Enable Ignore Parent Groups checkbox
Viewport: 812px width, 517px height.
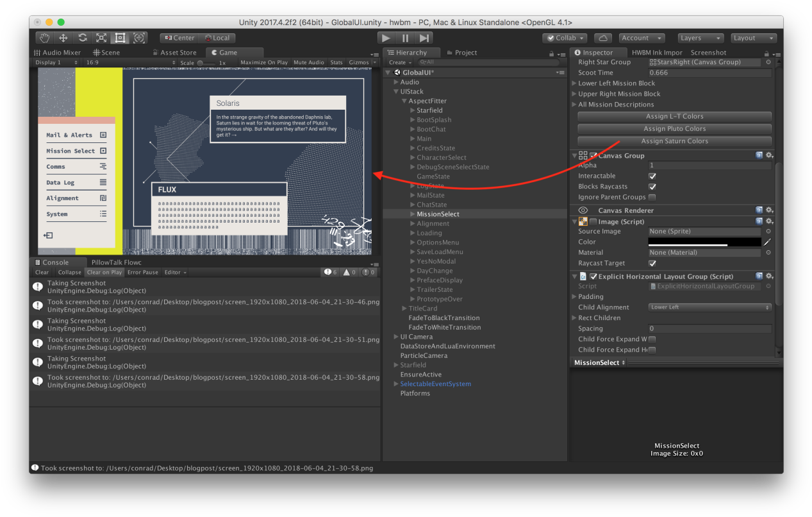pyautogui.click(x=652, y=198)
